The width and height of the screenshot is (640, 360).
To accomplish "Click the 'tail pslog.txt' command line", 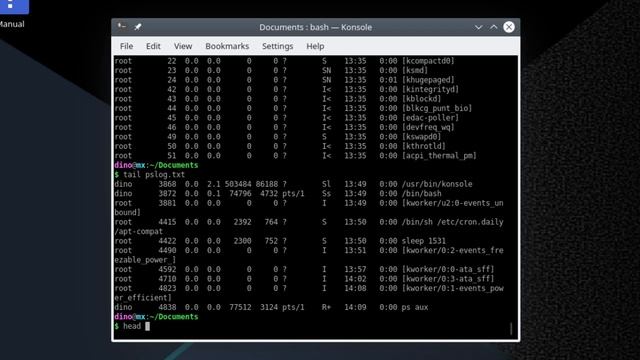I will click(149, 174).
